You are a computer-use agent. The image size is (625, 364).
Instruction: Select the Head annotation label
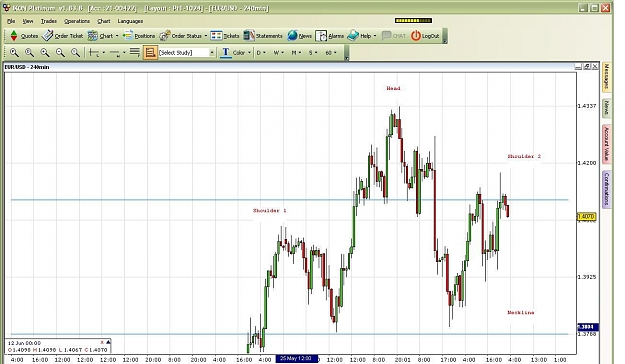pos(393,89)
